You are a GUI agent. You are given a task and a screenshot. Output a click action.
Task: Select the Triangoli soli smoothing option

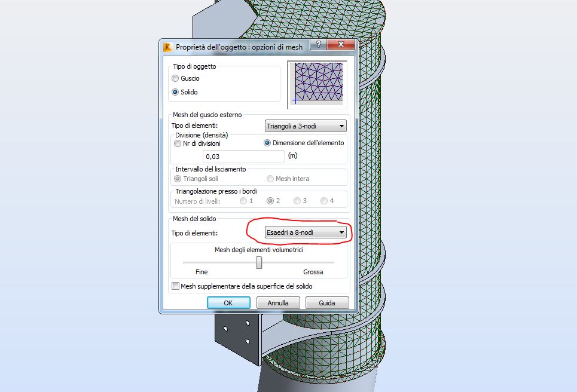(178, 179)
